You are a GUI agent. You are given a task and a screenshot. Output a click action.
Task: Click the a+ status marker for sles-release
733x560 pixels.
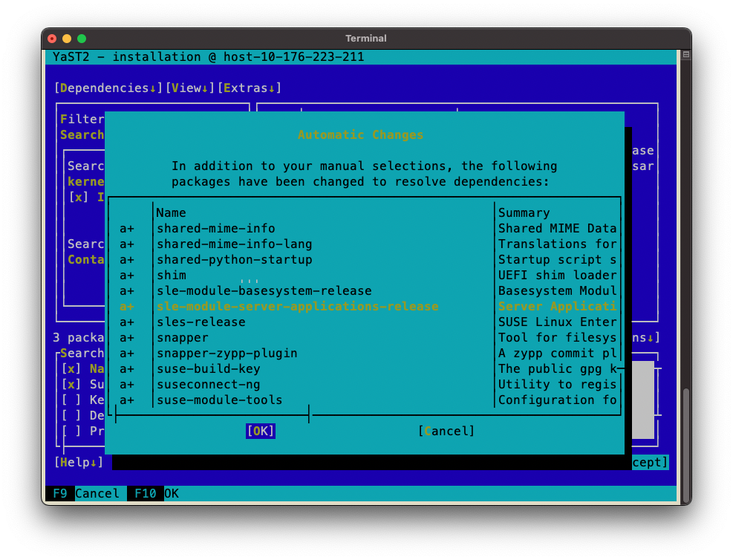click(x=127, y=322)
